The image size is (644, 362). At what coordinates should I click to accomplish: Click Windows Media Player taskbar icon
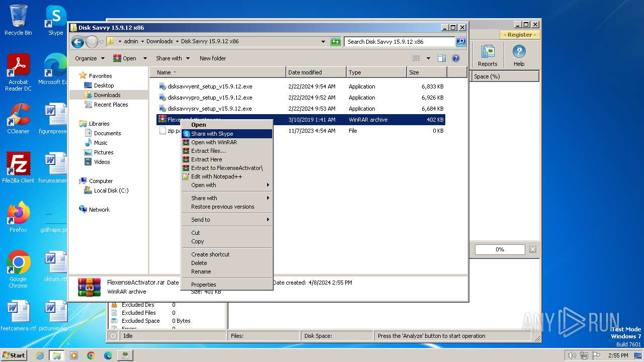pyautogui.click(x=74, y=355)
